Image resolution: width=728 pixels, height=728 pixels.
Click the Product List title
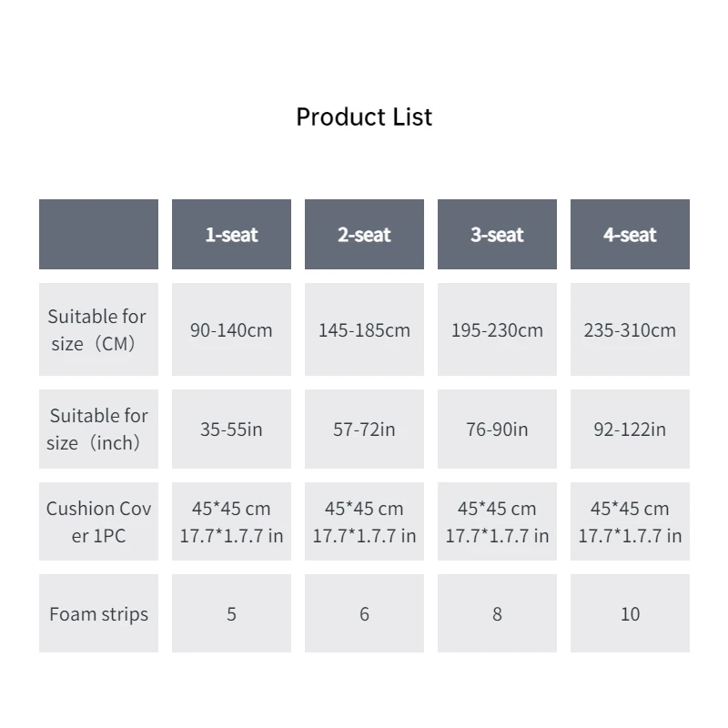click(x=364, y=116)
